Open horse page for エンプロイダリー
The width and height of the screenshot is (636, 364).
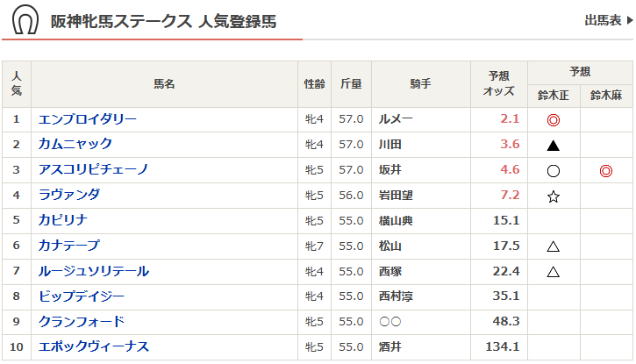point(88,119)
